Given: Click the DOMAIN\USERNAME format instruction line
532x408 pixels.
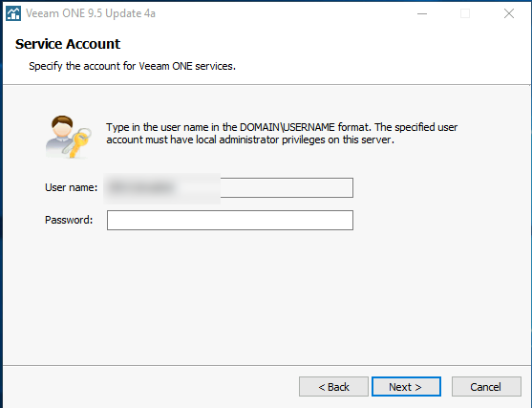Looking at the screenshot, I should click(x=282, y=127).
